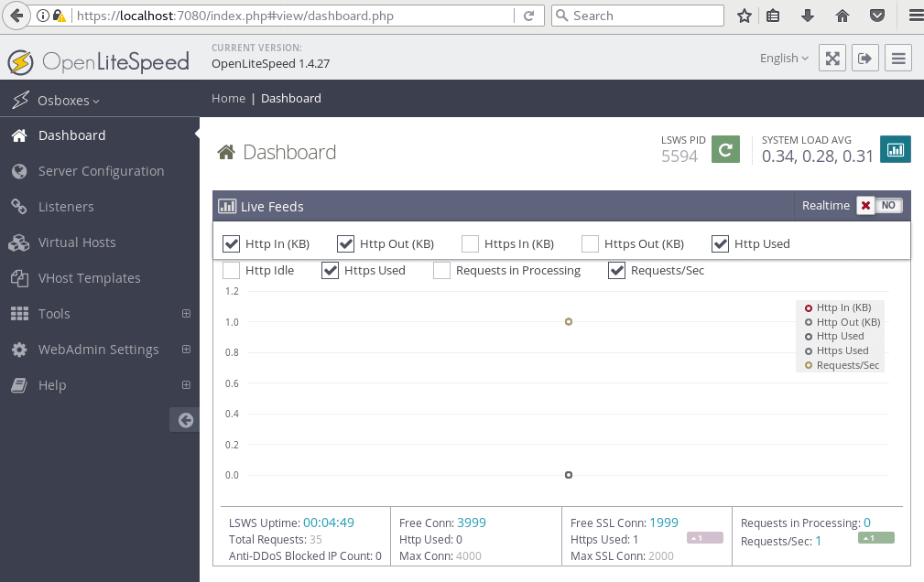Open the Help sidebar menu
The width and height of the screenshot is (924, 582).
coord(100,385)
